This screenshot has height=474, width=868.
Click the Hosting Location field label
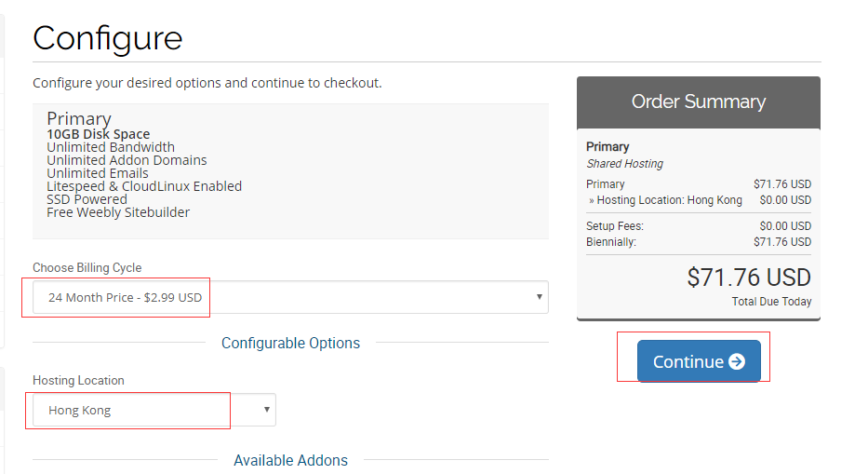click(x=78, y=381)
